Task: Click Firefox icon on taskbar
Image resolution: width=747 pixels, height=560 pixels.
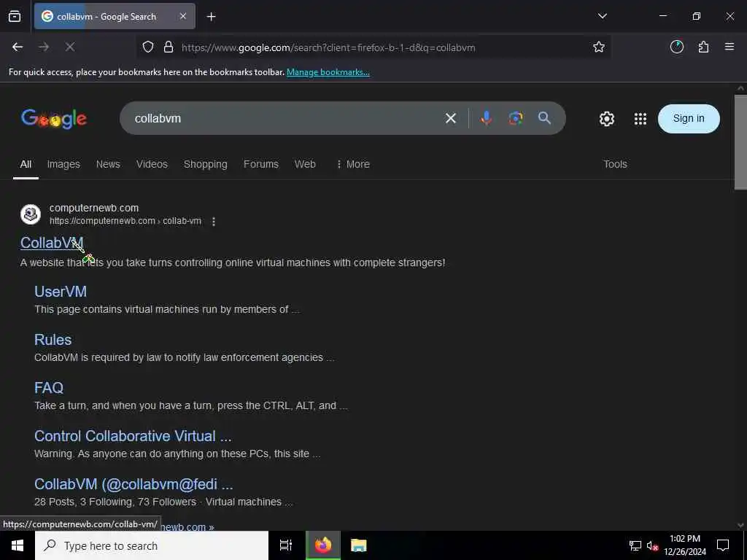Action: point(323,545)
